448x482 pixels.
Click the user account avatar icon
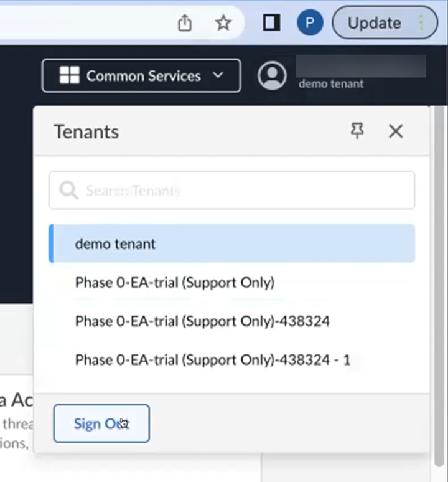[272, 76]
